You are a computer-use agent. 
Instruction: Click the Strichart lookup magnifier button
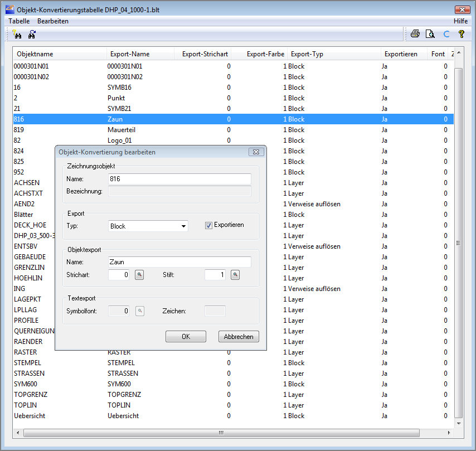(x=139, y=274)
